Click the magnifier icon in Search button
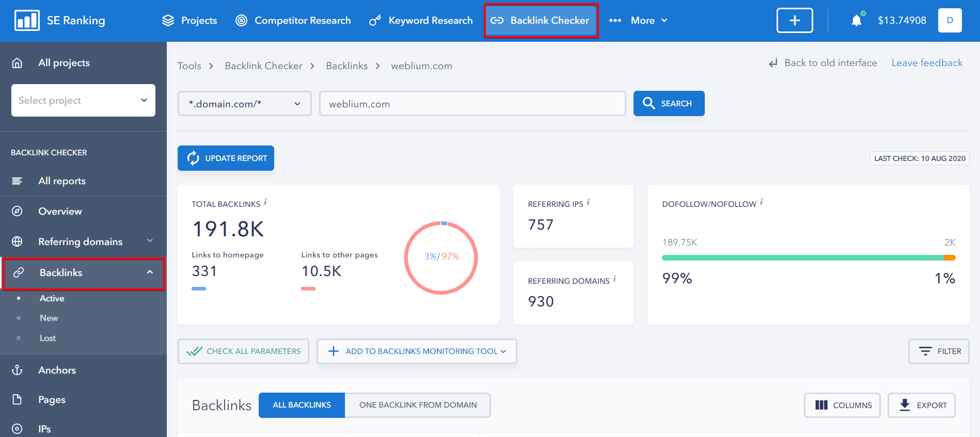 pyautogui.click(x=649, y=103)
